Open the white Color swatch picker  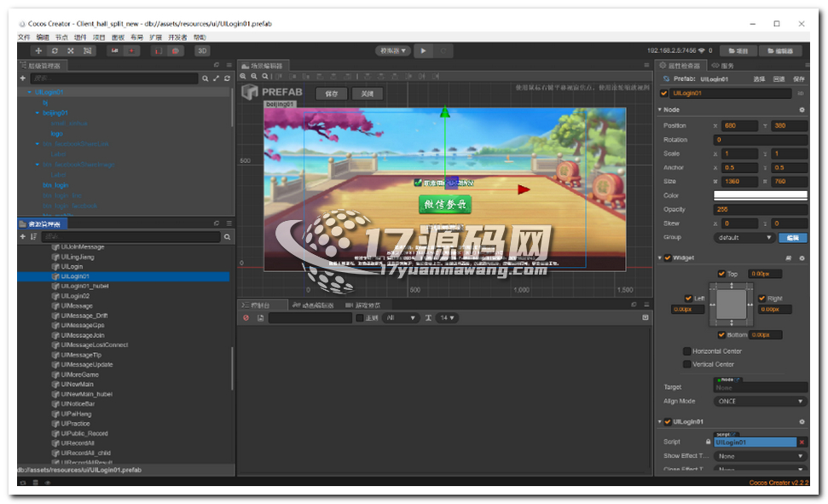[760, 196]
